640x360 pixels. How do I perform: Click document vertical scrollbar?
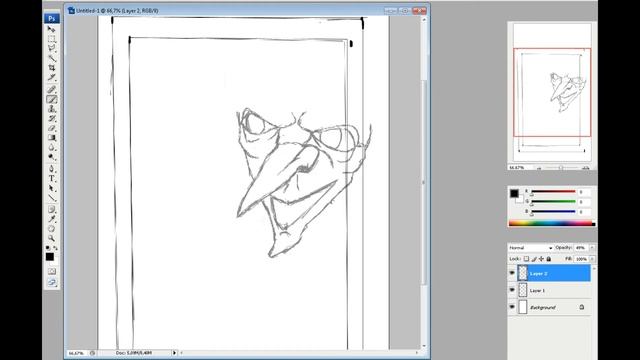click(x=424, y=182)
